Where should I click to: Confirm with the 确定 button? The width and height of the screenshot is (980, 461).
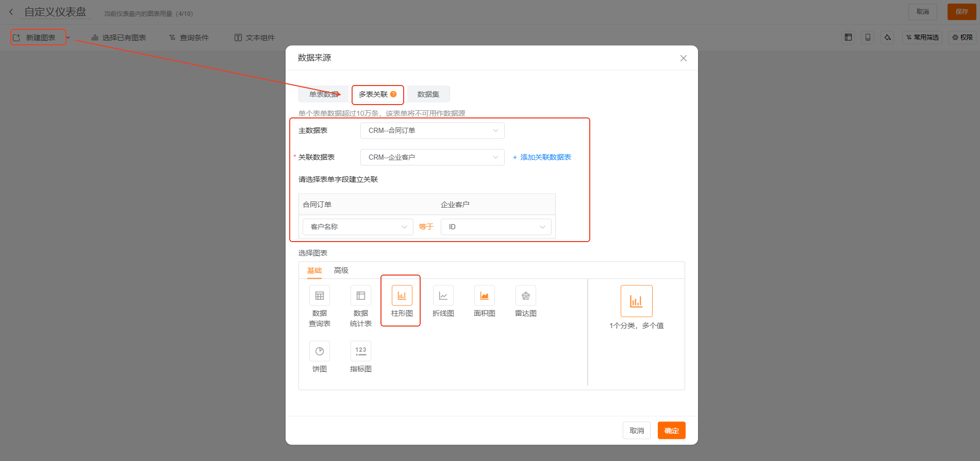click(671, 431)
